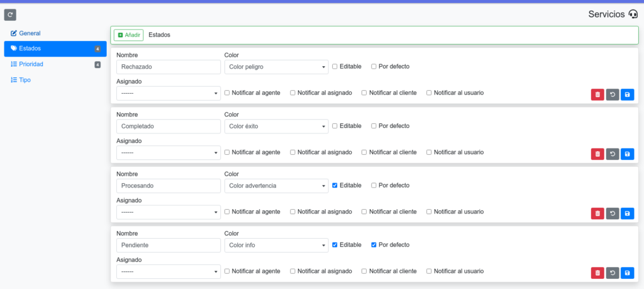Enable Notificar al usuario for Pendiente
The height and width of the screenshot is (289, 644).
[429, 271]
